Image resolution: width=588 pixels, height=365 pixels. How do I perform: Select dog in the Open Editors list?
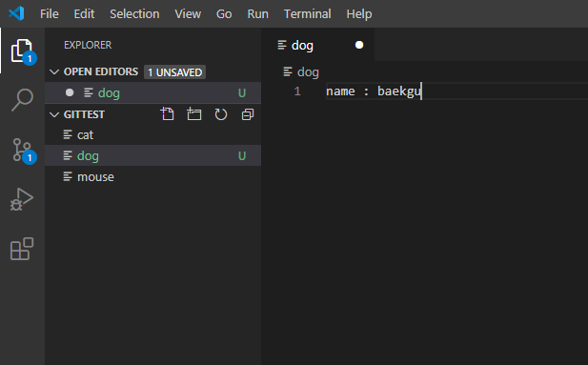153,92
